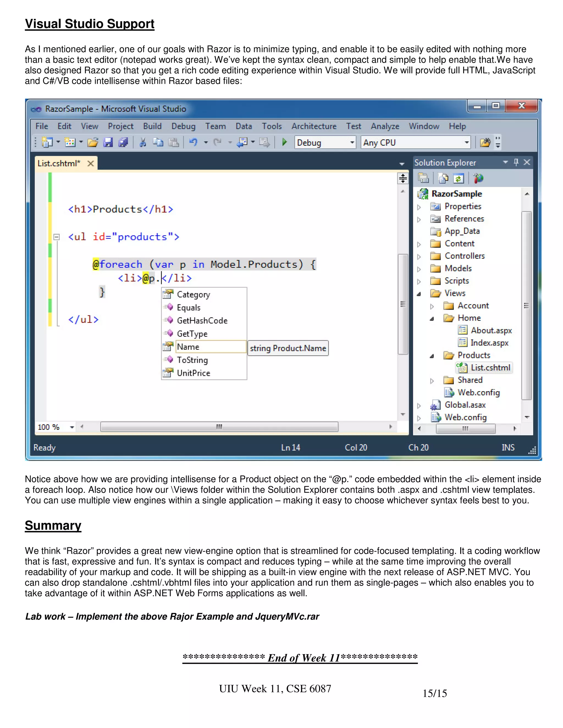Click the Find in Files binoculars icon

coord(485,143)
